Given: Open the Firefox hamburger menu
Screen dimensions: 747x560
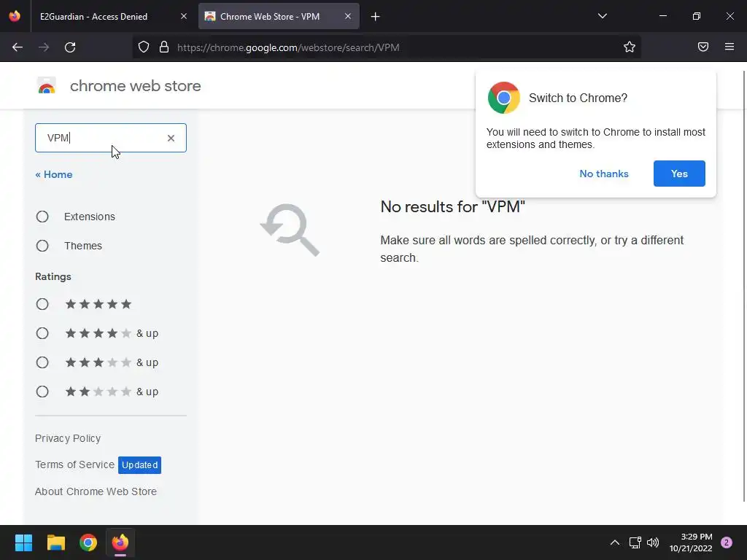Looking at the screenshot, I should pyautogui.click(x=729, y=47).
